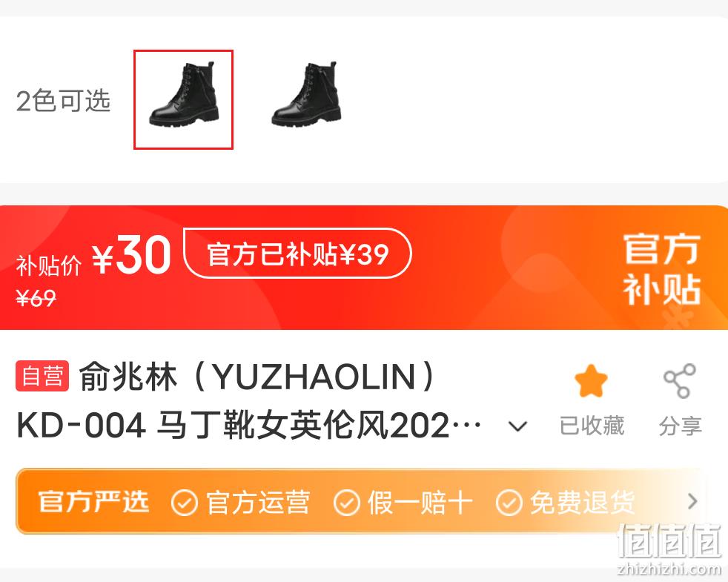Select the second boot color option
This screenshot has width=728, height=582.
click(x=306, y=95)
